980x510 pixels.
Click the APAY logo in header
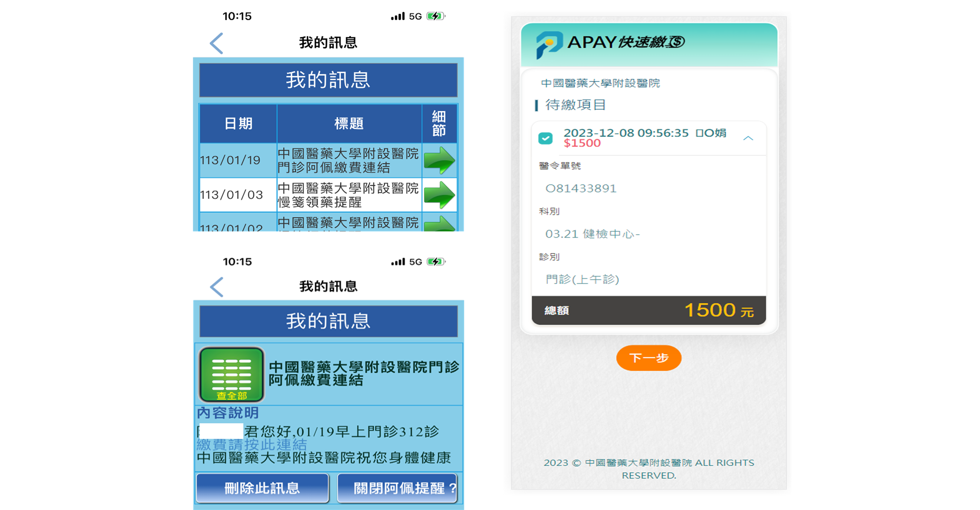(549, 45)
